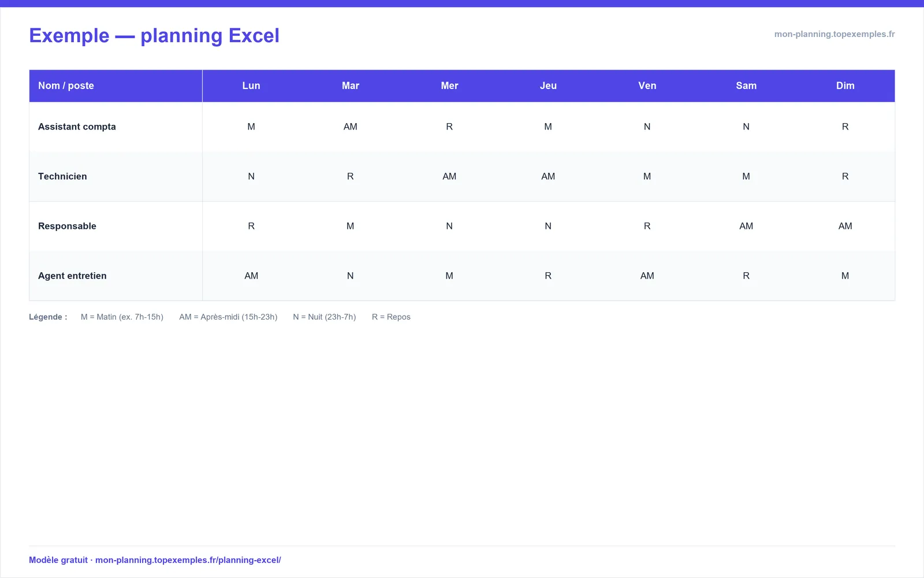The height and width of the screenshot is (578, 924).
Task: Click legend entry 'AM = Après-midi (15h-23h)'
Action: pyautogui.click(x=228, y=317)
